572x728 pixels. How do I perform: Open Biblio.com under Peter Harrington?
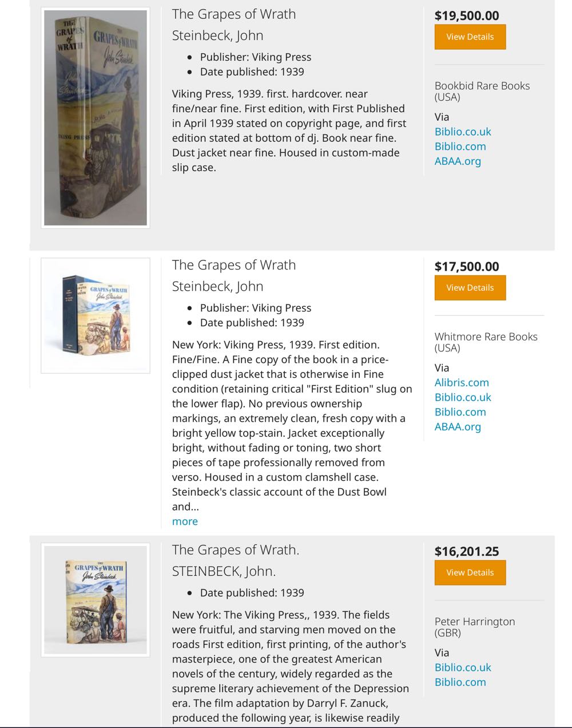(x=460, y=682)
